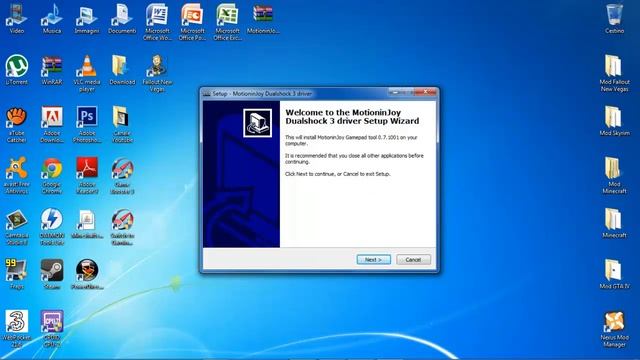The width and height of the screenshot is (640, 360).
Task: Launch Fallout New Vegas shortcut
Action: pyautogui.click(x=157, y=73)
